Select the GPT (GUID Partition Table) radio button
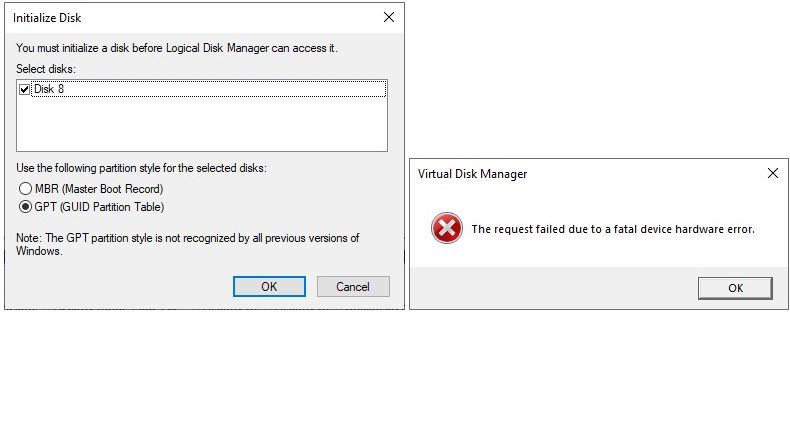 click(25, 207)
